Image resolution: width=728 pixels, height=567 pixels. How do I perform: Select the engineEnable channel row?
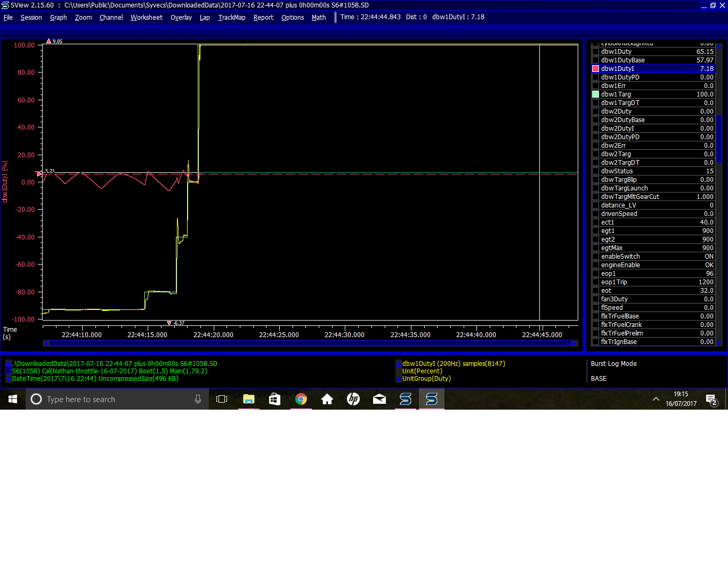click(x=652, y=265)
